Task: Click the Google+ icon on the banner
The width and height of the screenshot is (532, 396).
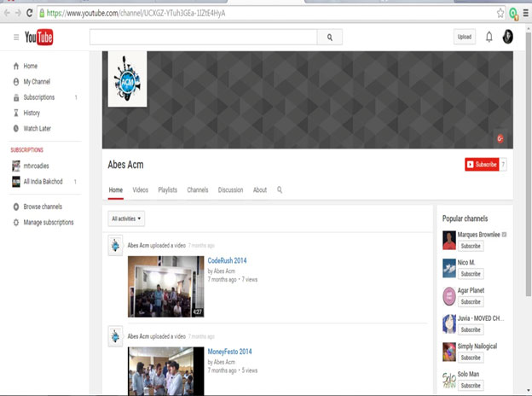Action: [500, 138]
